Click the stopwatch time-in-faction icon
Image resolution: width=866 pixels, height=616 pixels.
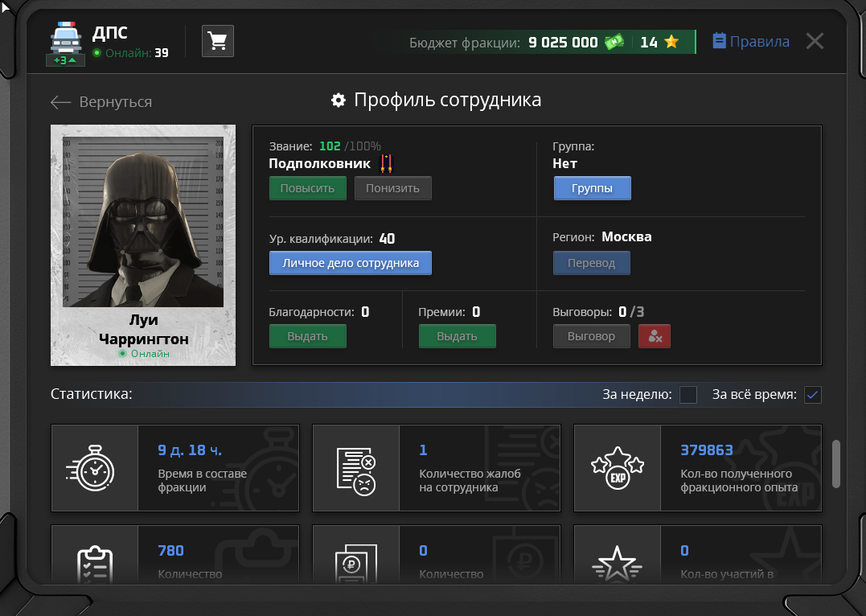(95, 468)
